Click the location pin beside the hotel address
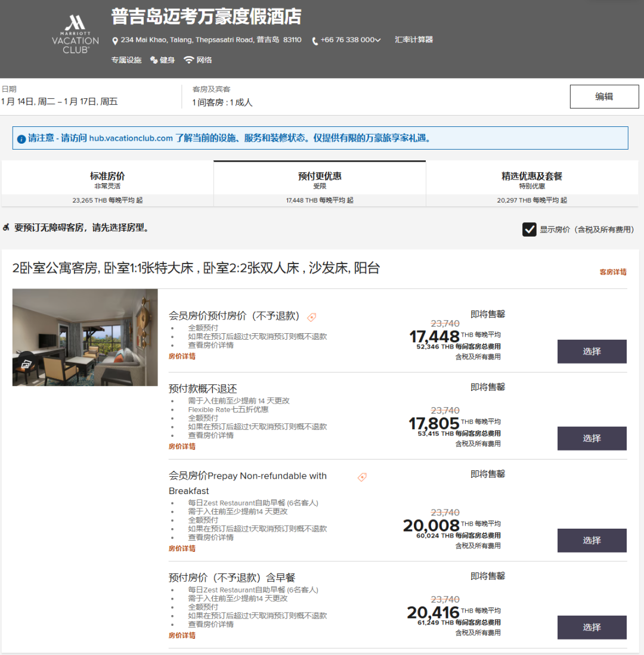This screenshot has width=644, height=655. point(114,42)
